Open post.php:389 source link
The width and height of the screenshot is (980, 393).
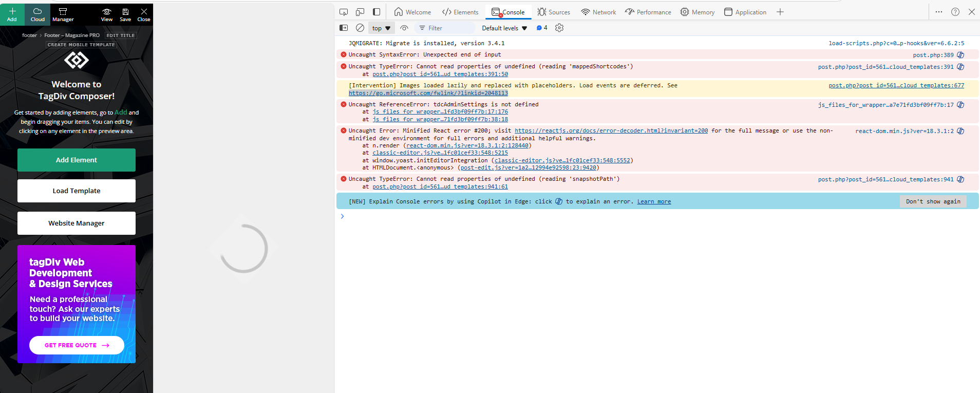[933, 55]
